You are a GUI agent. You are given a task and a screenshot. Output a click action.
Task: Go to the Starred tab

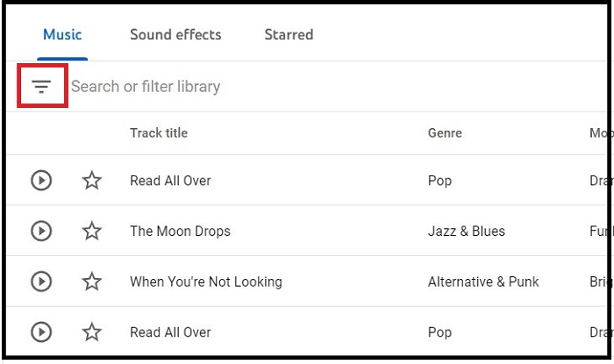289,35
